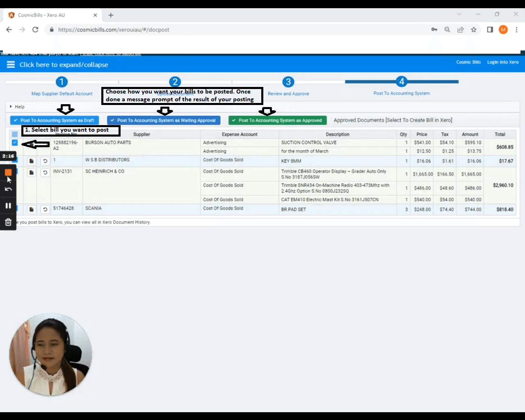This screenshot has width=525, height=420.
Task: Click the 2:16 recording timer
Action: [x=8, y=156]
